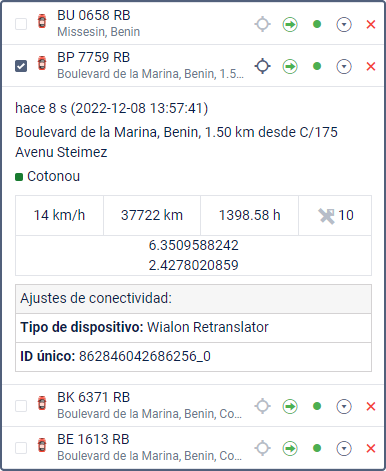Viewport: 386px width, 471px height.
Task: Click the Cotonou geofence label
Action: tap(54, 176)
